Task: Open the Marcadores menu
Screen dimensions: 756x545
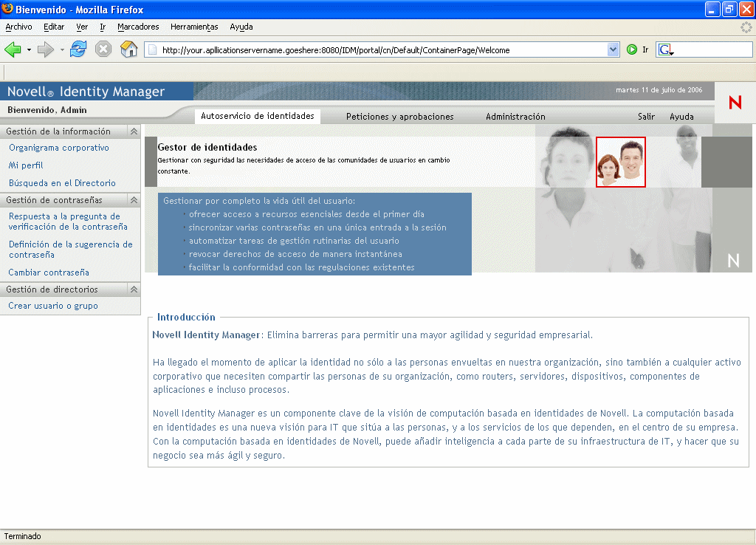Action: point(138,27)
